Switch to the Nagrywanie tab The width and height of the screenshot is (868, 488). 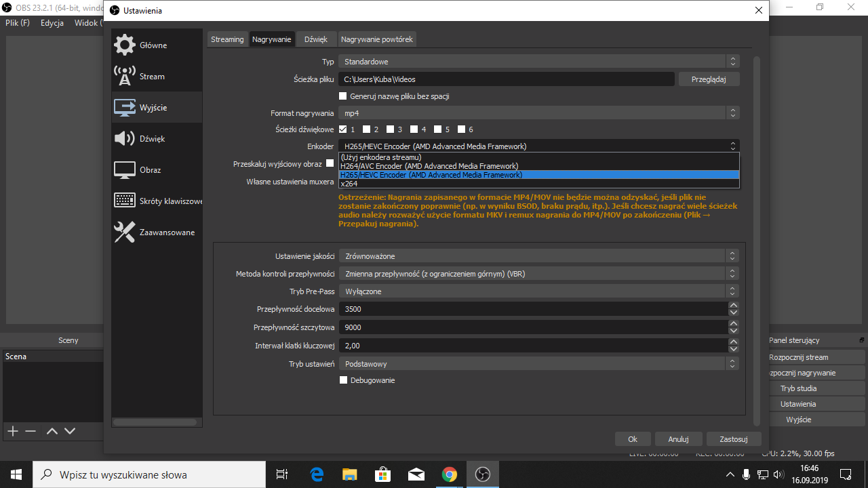272,39
